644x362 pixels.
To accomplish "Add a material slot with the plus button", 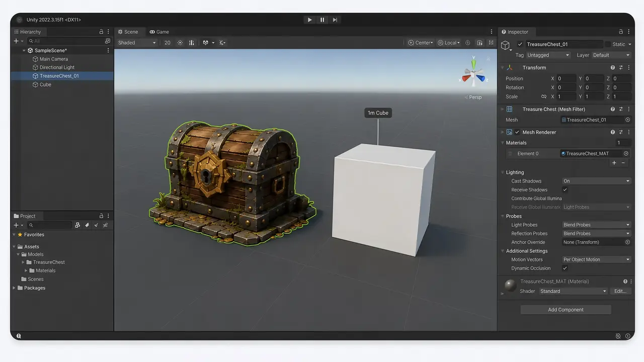I will [614, 163].
